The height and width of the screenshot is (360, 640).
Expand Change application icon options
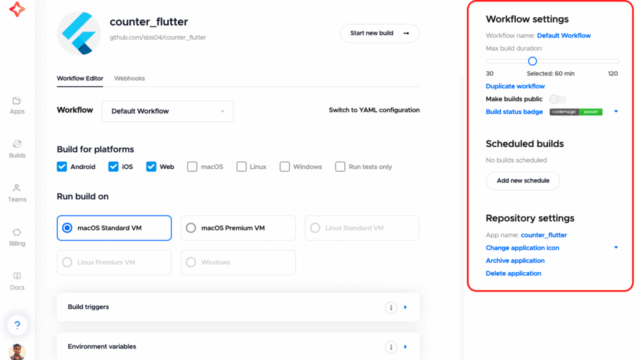[616, 247]
